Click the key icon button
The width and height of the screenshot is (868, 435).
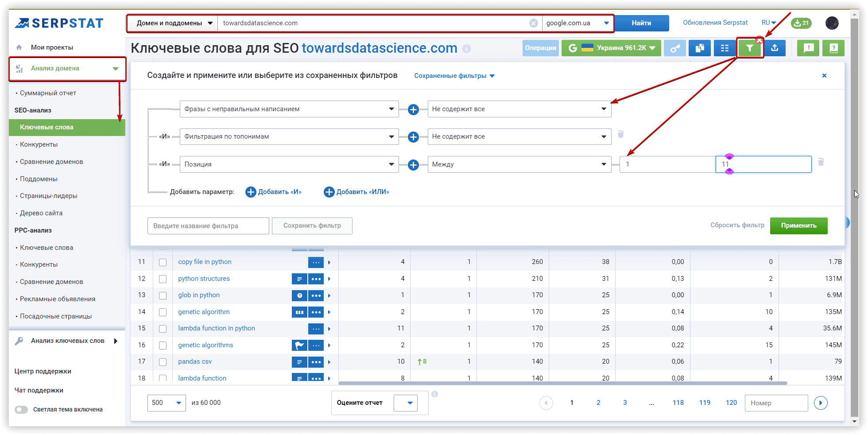click(x=675, y=48)
